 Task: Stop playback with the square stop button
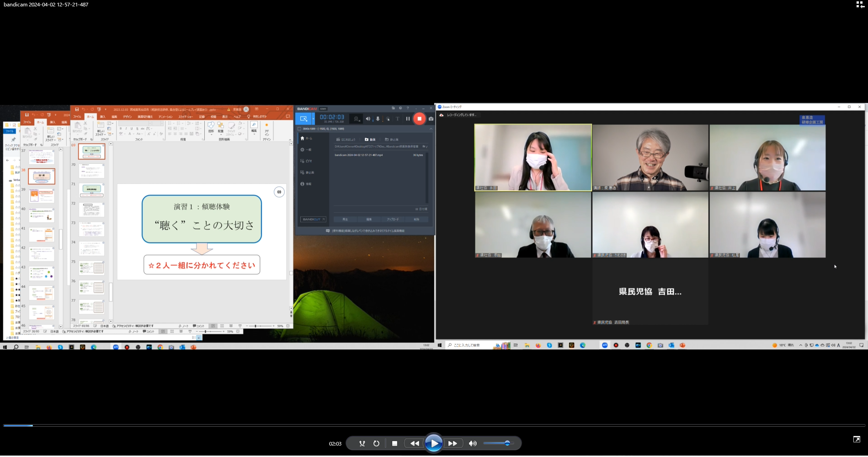pos(394,443)
